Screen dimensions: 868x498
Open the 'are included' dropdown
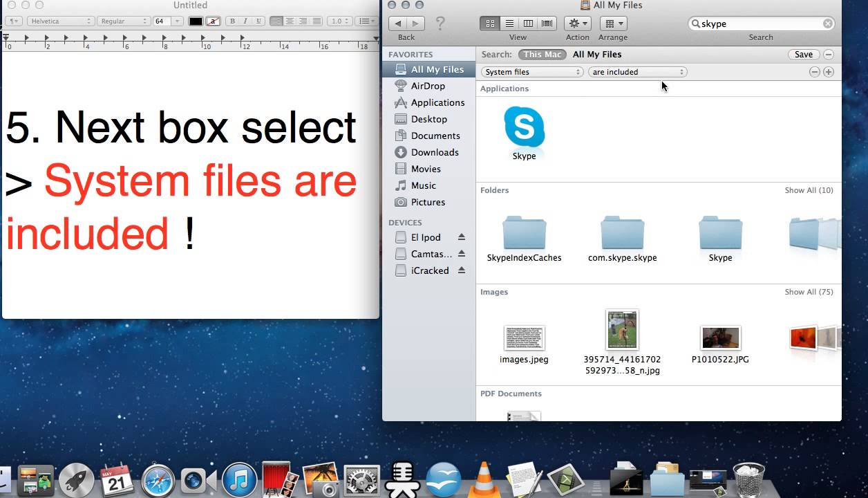click(637, 72)
